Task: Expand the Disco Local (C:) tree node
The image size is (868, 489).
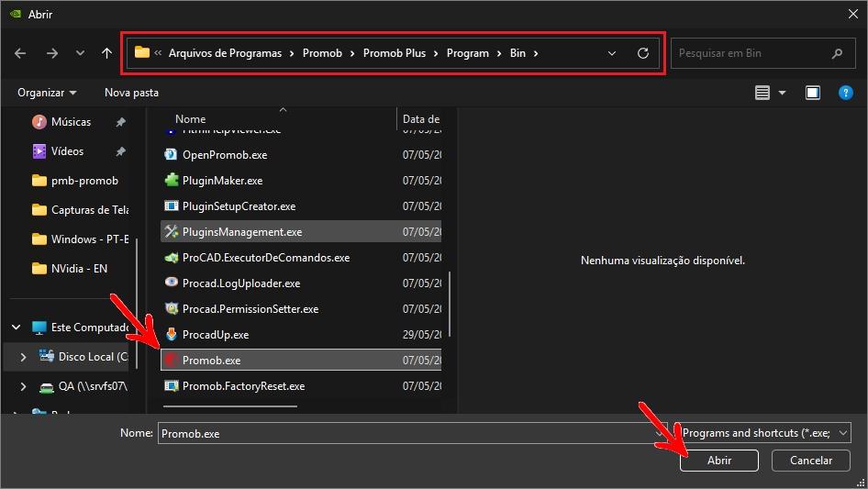Action: pos(23,357)
